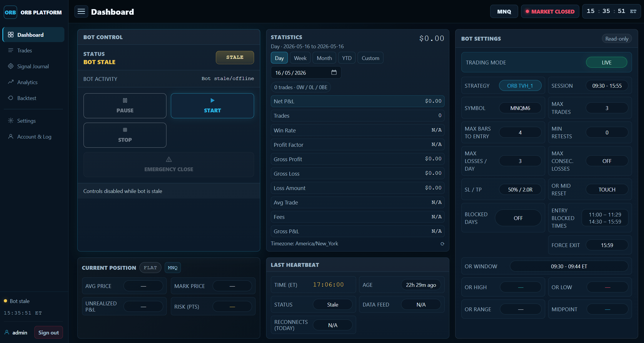
Task: Click the EMERGENCY CLOSE button
Action: coord(169,164)
